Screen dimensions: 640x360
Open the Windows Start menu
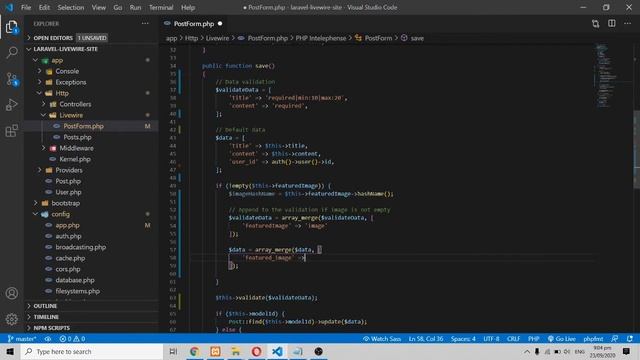10,351
